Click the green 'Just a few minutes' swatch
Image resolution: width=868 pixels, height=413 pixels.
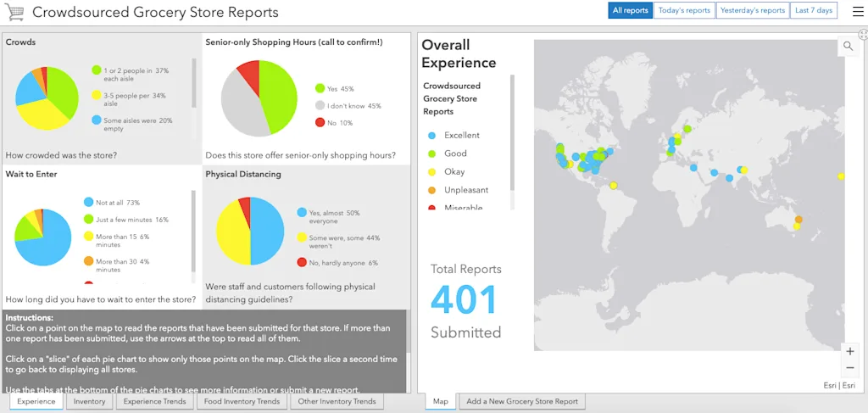(x=88, y=220)
